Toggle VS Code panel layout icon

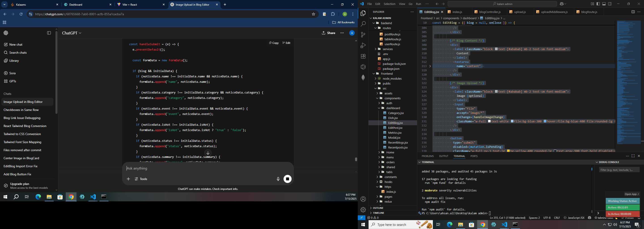point(604,4)
